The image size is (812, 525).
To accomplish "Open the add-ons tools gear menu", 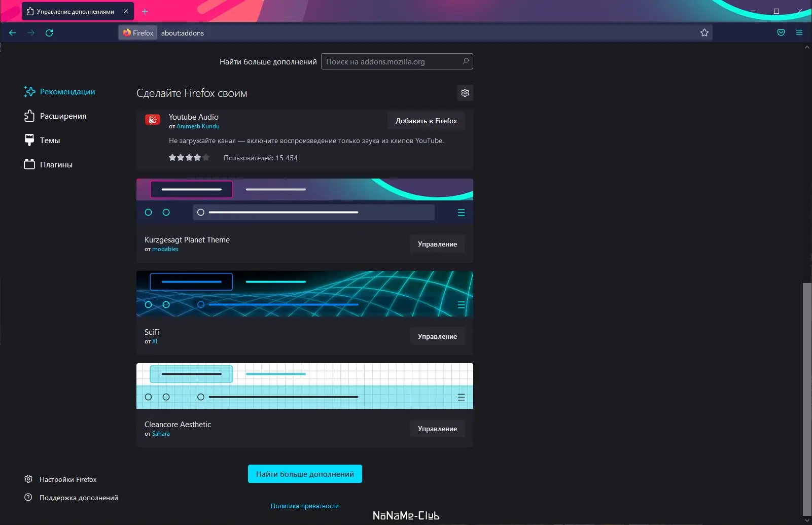I will 465,93.
